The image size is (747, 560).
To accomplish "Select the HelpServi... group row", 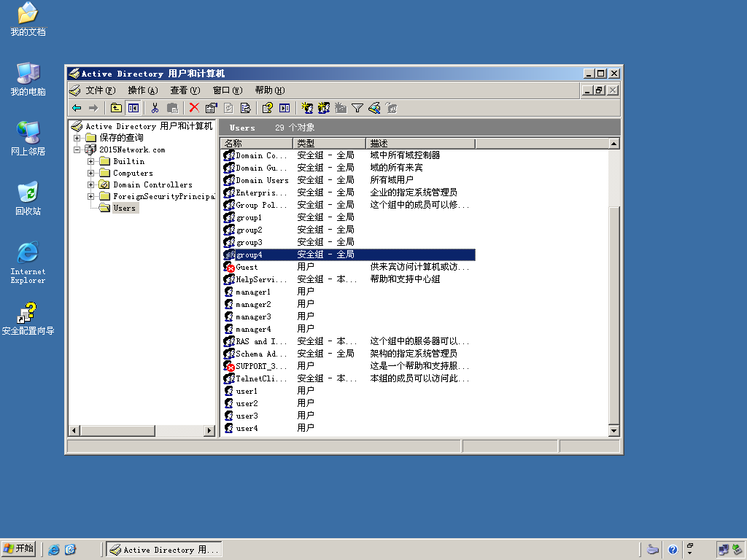I will click(x=349, y=279).
